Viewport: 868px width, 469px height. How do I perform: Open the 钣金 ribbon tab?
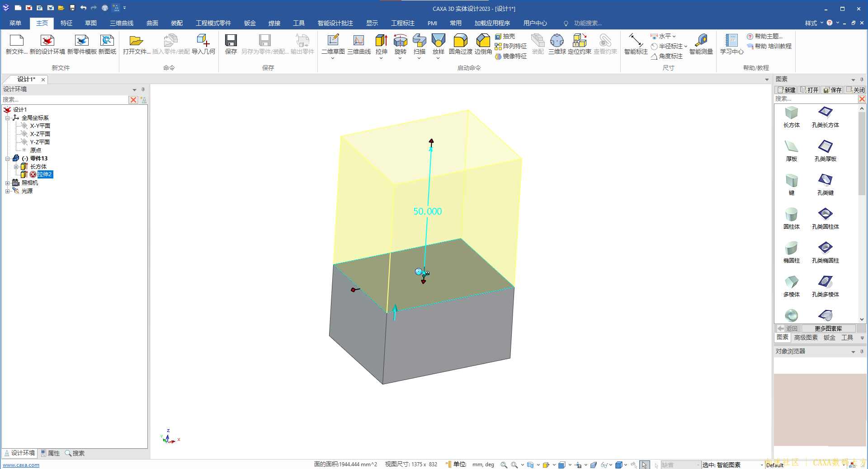(250, 23)
